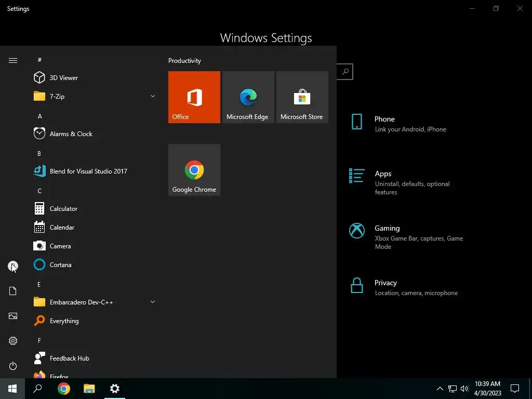Open Cortana from the app list
532x399 pixels.
(95, 264)
